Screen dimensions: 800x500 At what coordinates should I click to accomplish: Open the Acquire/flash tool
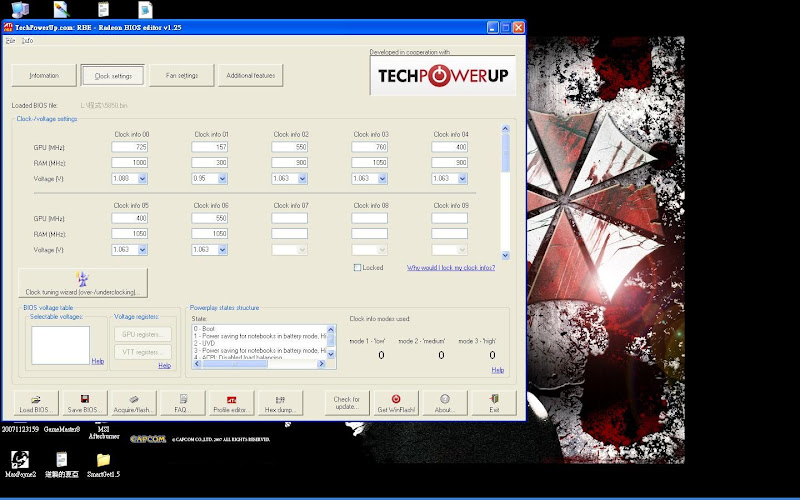click(133, 403)
